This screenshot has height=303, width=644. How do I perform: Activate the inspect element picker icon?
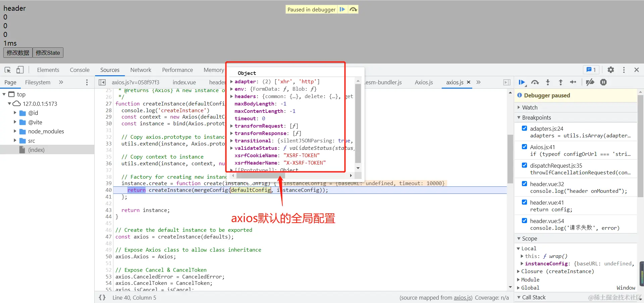pyautogui.click(x=8, y=70)
